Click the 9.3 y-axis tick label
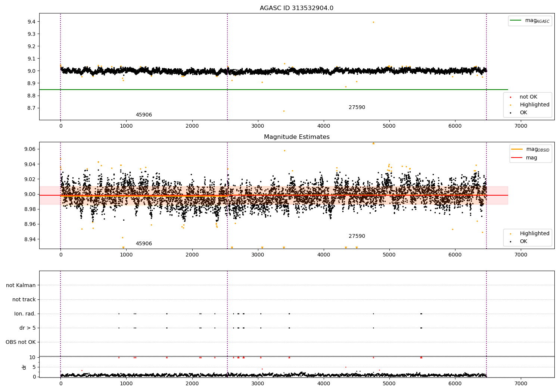The height and width of the screenshot is (392, 560). (x=31, y=34)
